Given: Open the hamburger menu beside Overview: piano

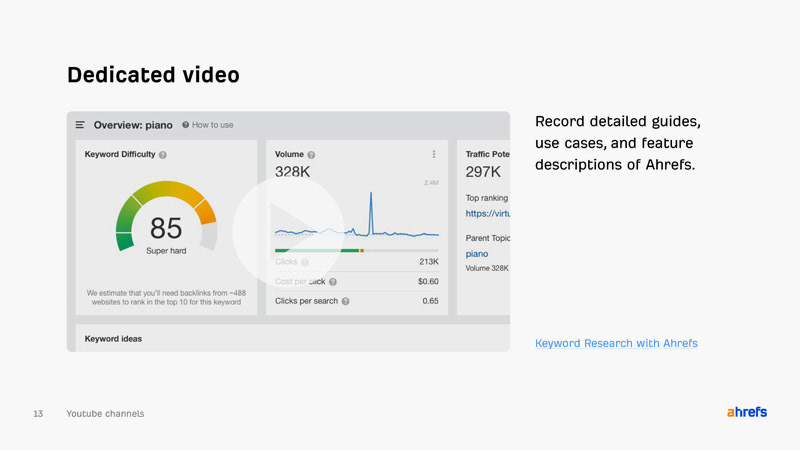Looking at the screenshot, I should coord(80,124).
